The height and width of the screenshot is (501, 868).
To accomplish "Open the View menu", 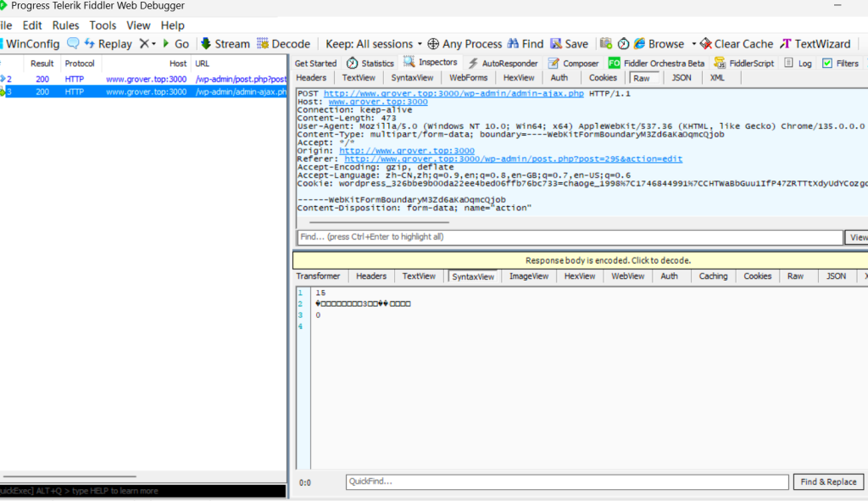I will tap(138, 25).
